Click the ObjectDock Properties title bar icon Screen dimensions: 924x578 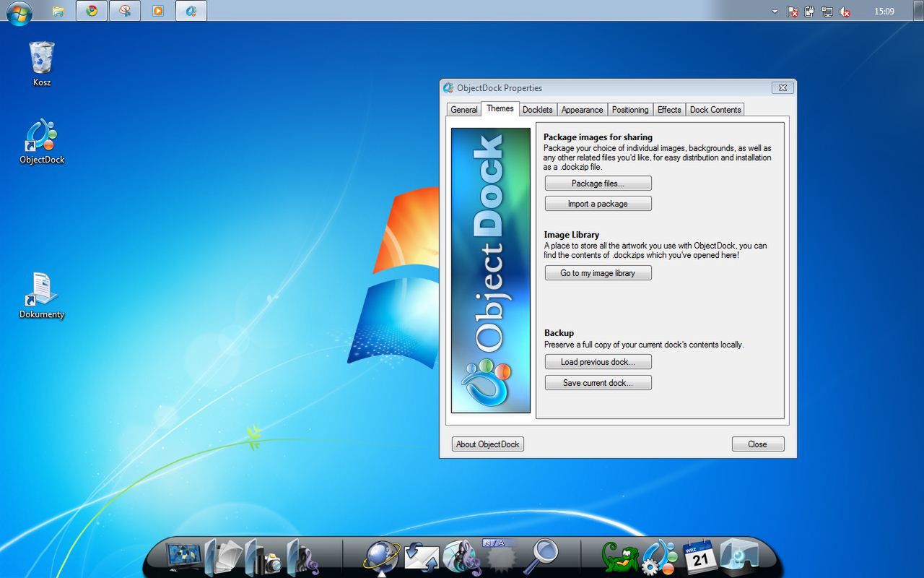coord(448,88)
